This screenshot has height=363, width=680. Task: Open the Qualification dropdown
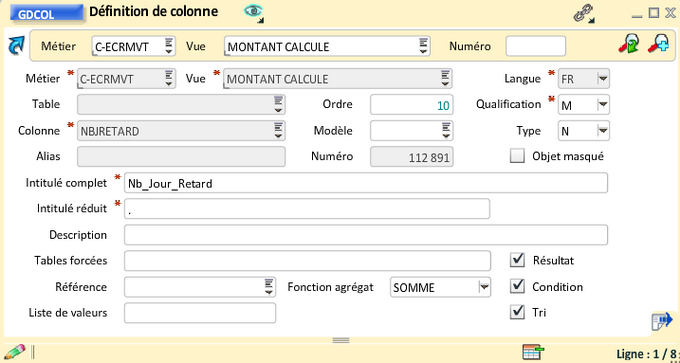click(584, 105)
